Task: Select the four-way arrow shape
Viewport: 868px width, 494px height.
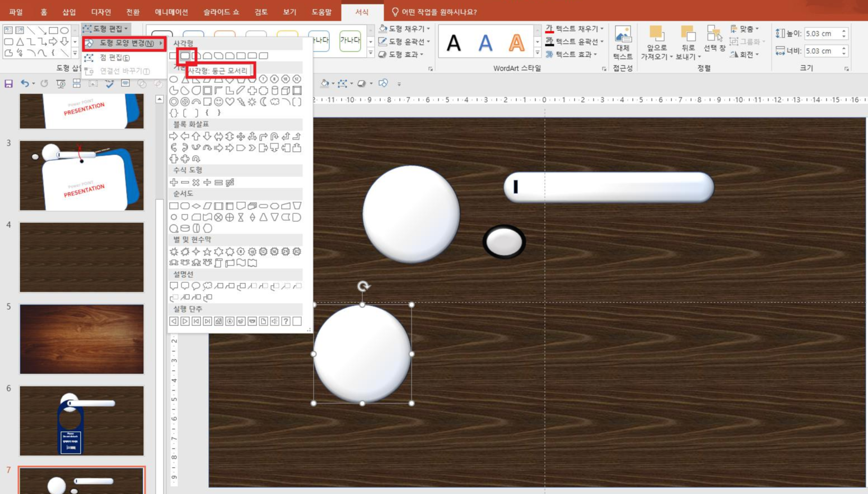Action: coord(241,137)
